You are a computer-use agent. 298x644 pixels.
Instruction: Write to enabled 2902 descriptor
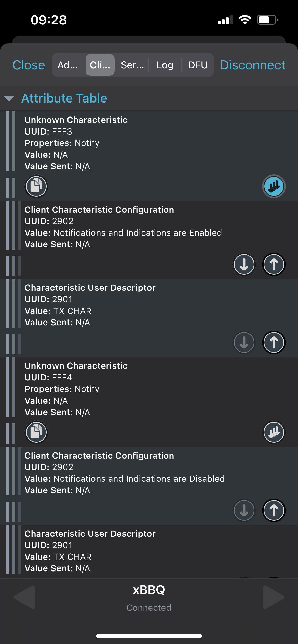(274, 264)
